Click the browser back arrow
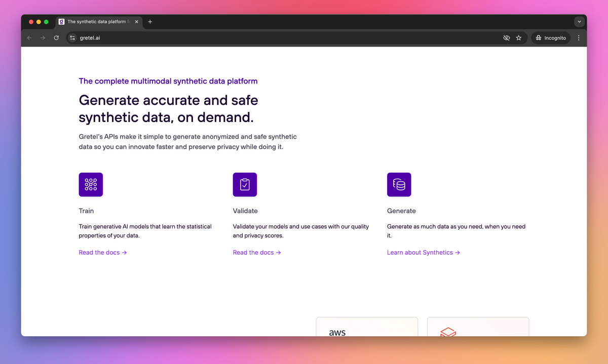608x364 pixels. [29, 38]
